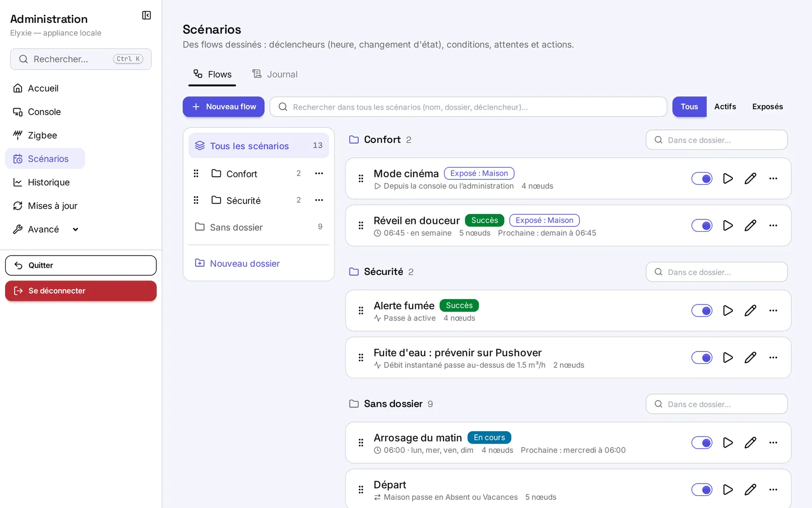The height and width of the screenshot is (508, 812).
Task: Disable the Réveil en douceur toggle
Action: coord(702,226)
